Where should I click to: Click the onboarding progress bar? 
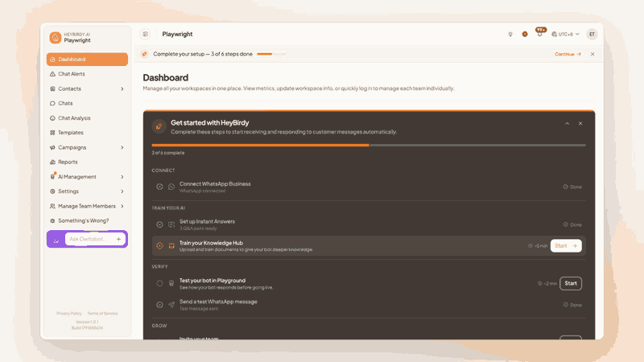pos(369,146)
